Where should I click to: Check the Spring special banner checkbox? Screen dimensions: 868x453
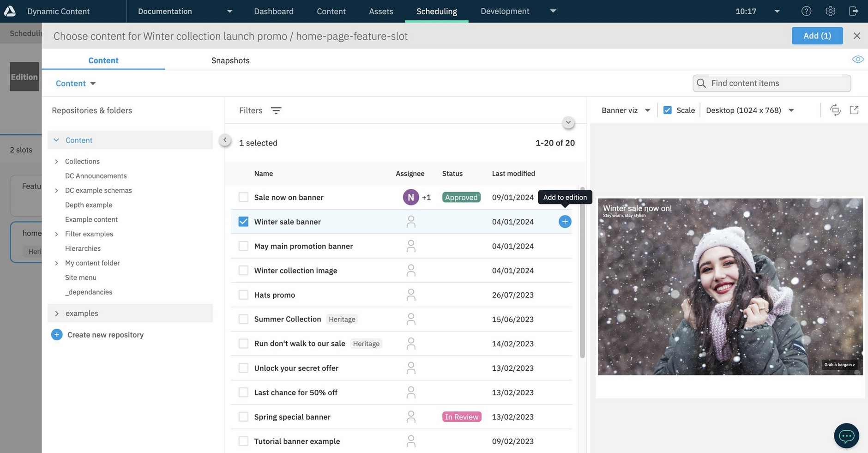point(243,417)
